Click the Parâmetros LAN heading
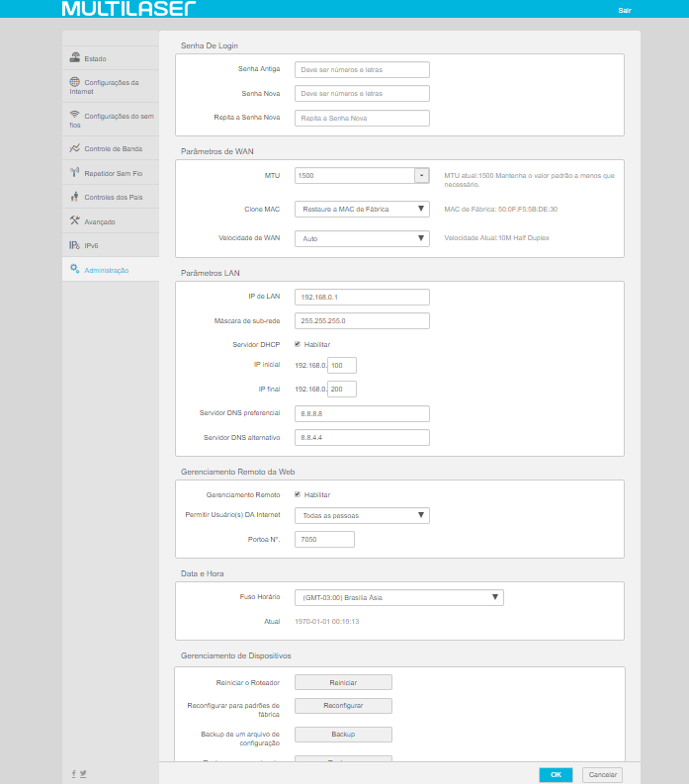 [x=210, y=273]
